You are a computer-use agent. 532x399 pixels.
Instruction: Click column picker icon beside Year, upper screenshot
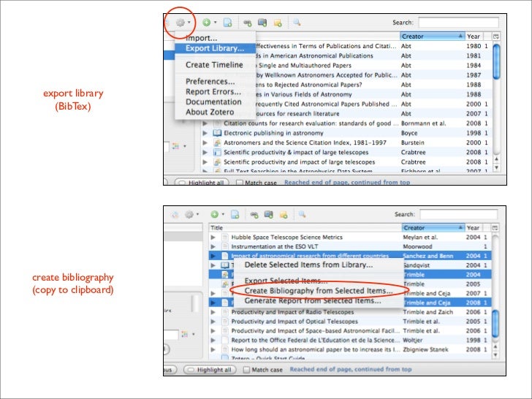(496, 37)
